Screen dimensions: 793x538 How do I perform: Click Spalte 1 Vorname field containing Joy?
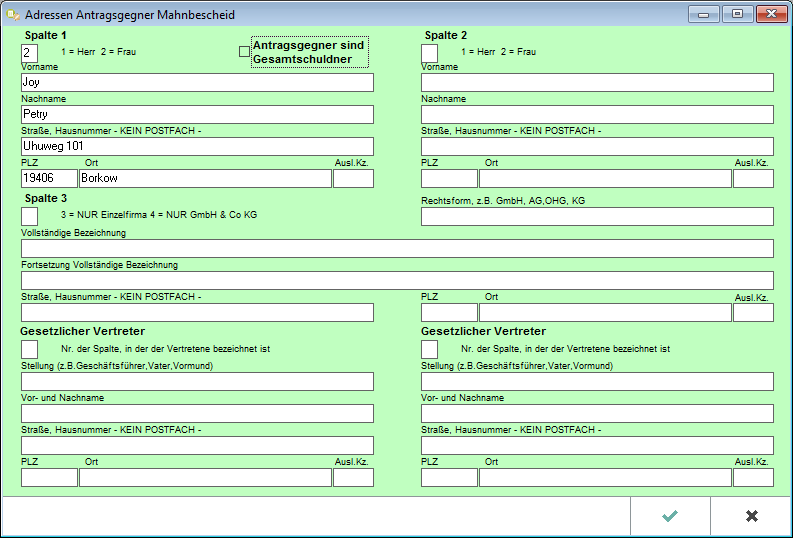tap(197, 82)
